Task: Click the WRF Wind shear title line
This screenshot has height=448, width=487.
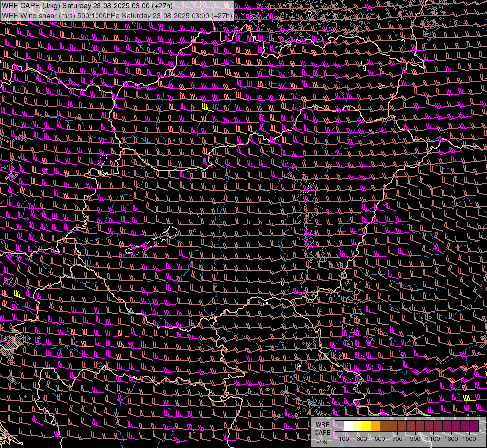Action: (116, 16)
